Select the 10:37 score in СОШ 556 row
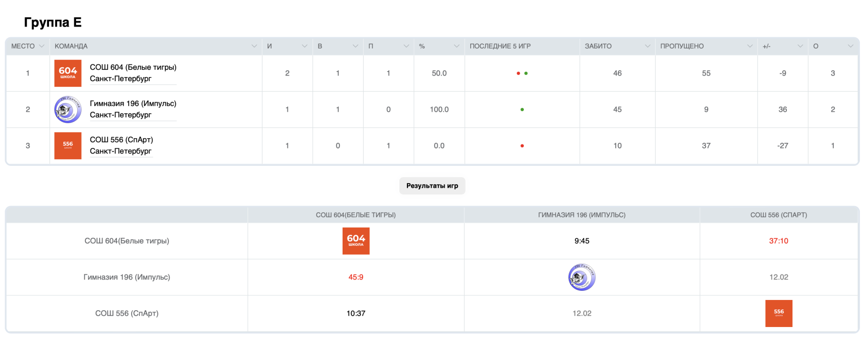 (x=356, y=313)
